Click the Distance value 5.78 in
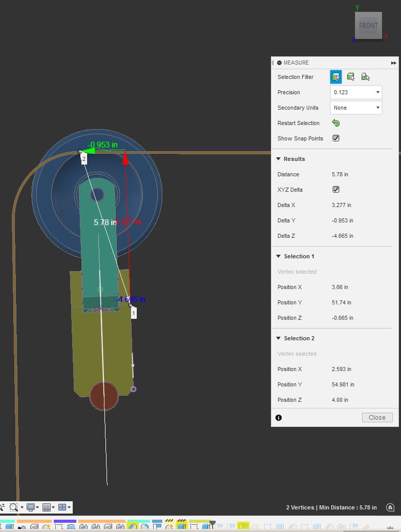Viewport: 401px width, 532px height. (x=340, y=174)
